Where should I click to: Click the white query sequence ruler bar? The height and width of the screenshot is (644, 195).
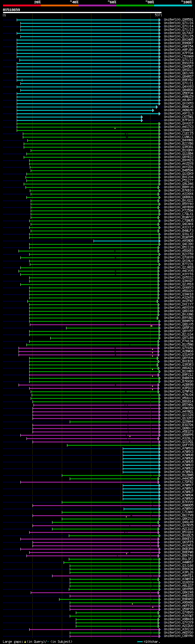pyautogui.click(x=82, y=12)
